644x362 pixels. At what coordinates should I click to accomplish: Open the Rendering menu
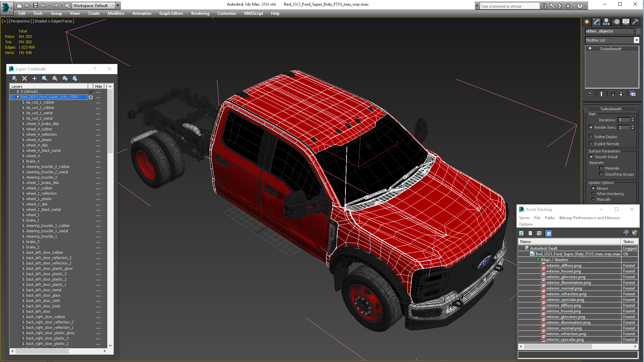pos(200,13)
